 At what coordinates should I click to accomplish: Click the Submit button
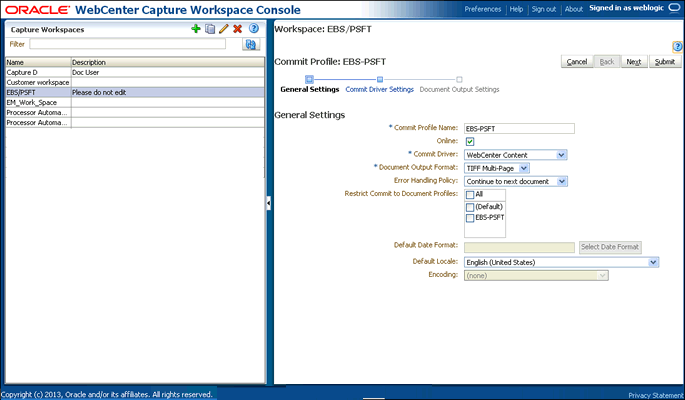(x=665, y=62)
